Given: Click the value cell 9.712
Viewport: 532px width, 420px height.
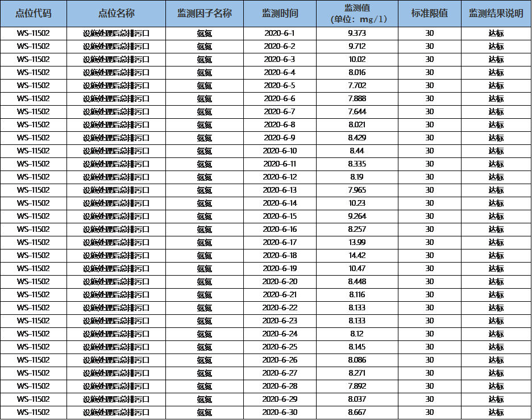Looking at the screenshot, I should [358, 47].
